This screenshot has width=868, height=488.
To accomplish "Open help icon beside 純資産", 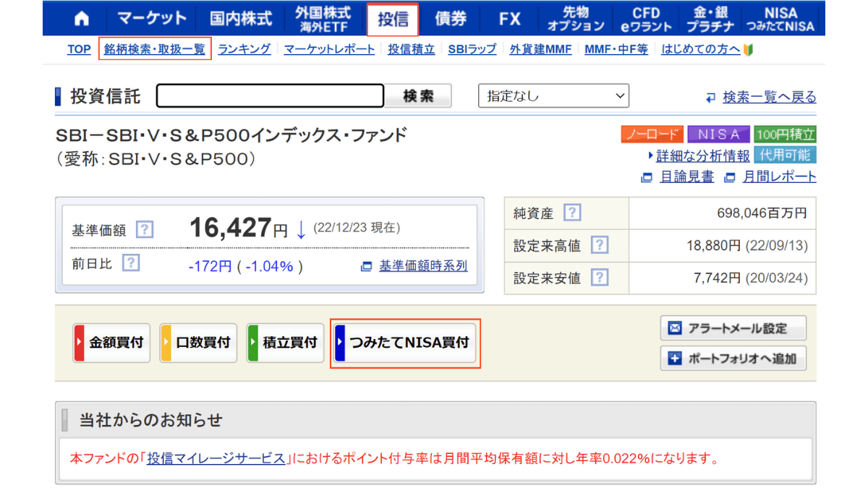I will click(572, 213).
